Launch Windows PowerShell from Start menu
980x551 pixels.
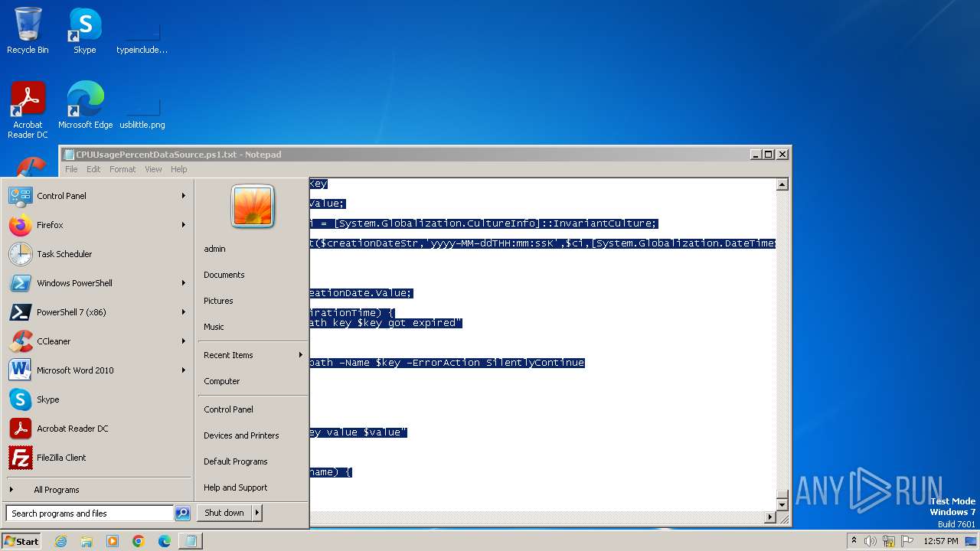[x=97, y=283]
